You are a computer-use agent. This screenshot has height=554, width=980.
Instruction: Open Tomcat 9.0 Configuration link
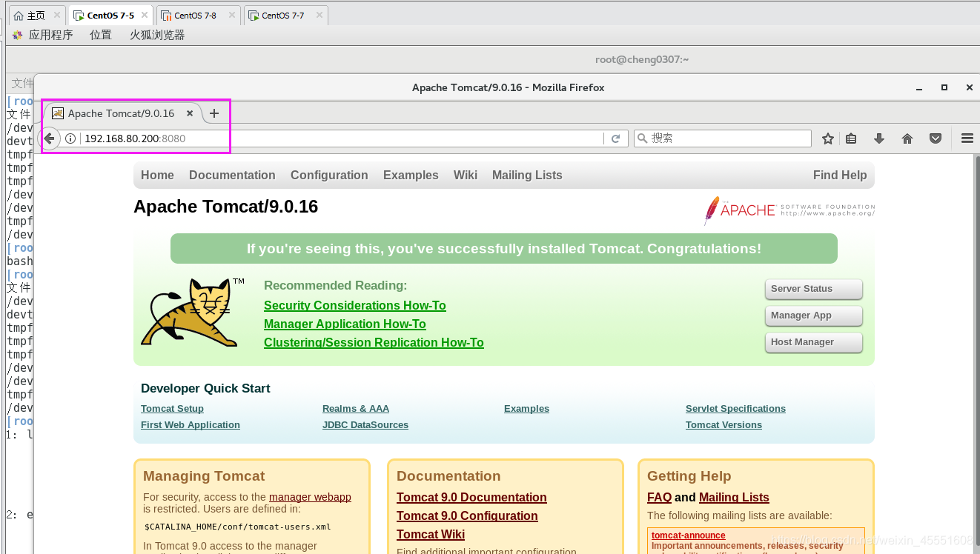pyautogui.click(x=467, y=516)
